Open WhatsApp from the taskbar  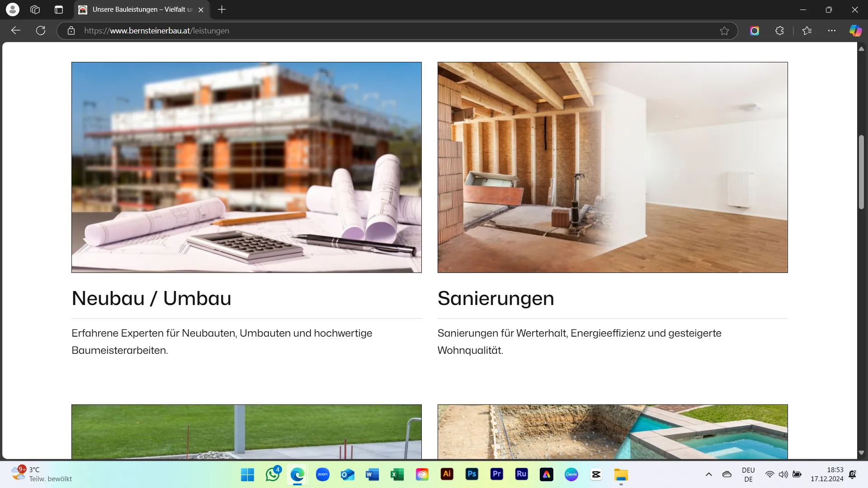point(273,474)
